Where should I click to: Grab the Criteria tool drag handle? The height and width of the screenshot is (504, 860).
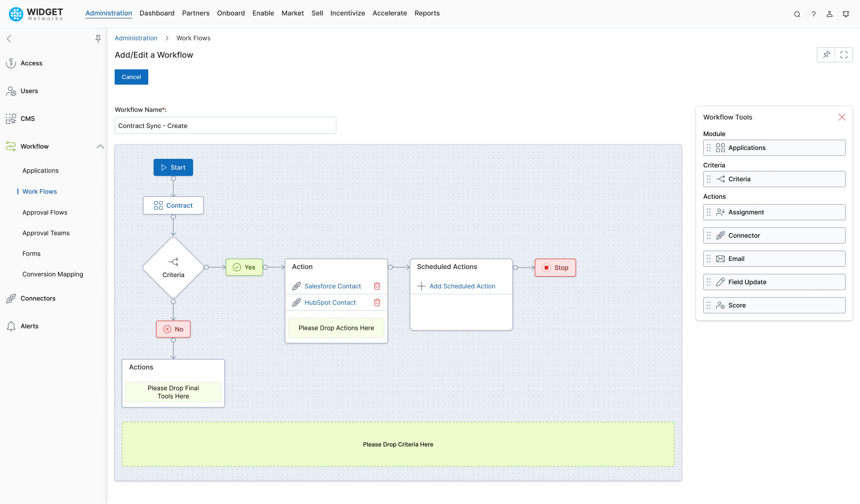coord(709,179)
